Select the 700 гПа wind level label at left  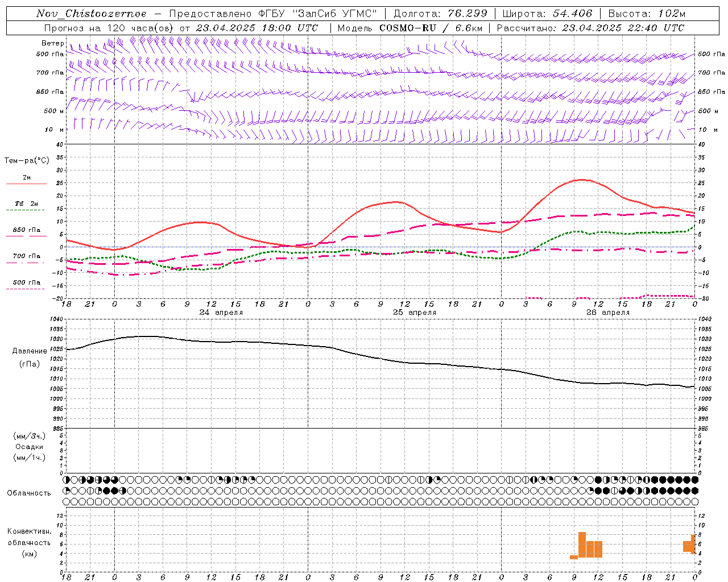click(x=50, y=73)
